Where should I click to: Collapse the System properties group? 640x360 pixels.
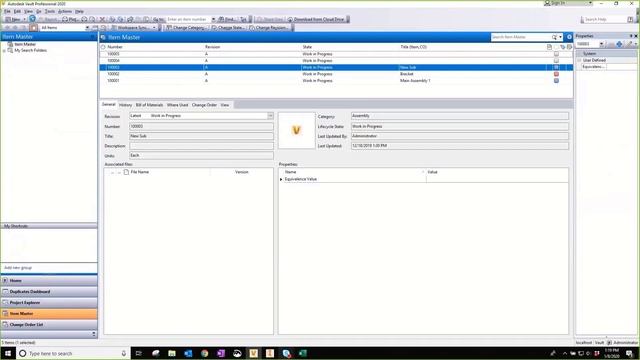579,54
